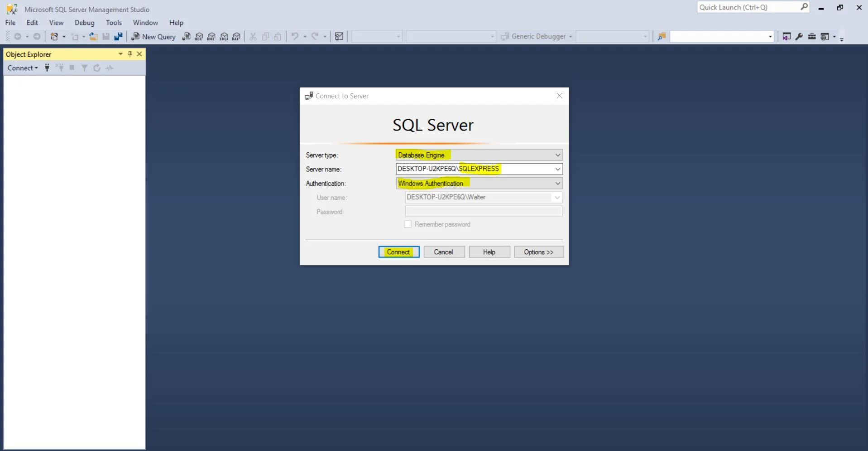
Task: Expand the Generic Debugger dropdown
Action: (x=571, y=37)
